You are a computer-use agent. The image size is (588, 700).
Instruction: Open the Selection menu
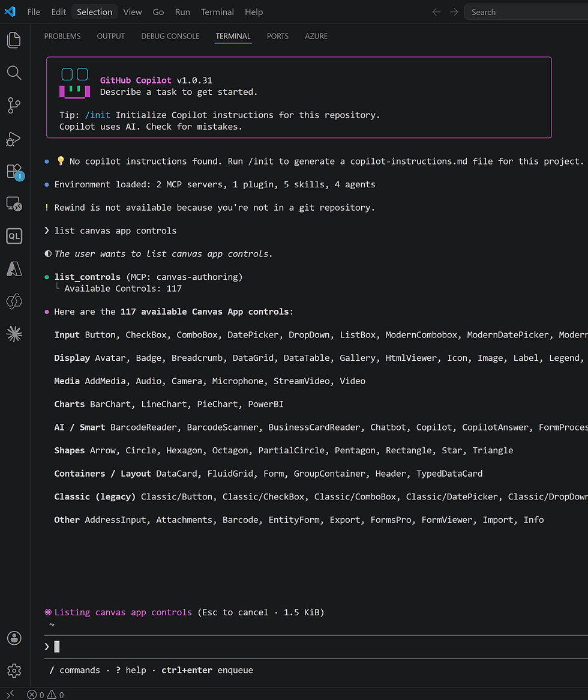click(95, 12)
